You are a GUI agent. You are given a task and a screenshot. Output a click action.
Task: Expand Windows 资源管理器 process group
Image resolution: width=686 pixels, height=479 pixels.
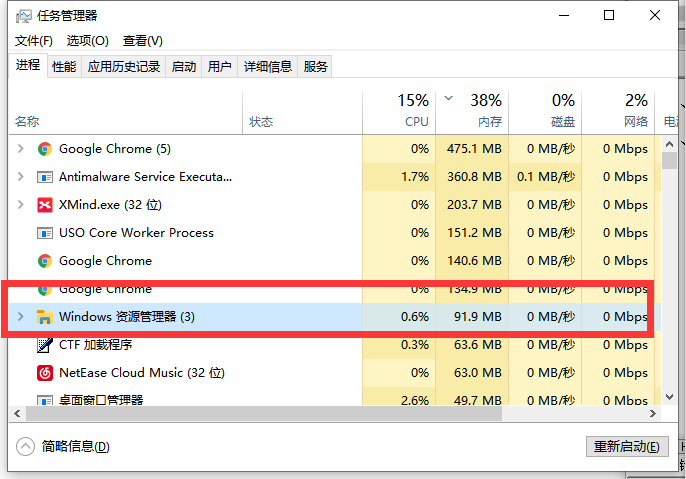click(x=20, y=317)
